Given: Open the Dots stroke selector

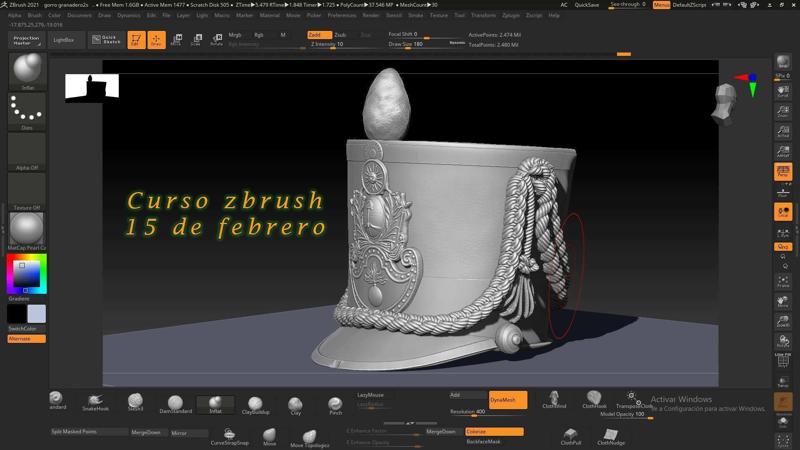Looking at the screenshot, I should point(27,111).
